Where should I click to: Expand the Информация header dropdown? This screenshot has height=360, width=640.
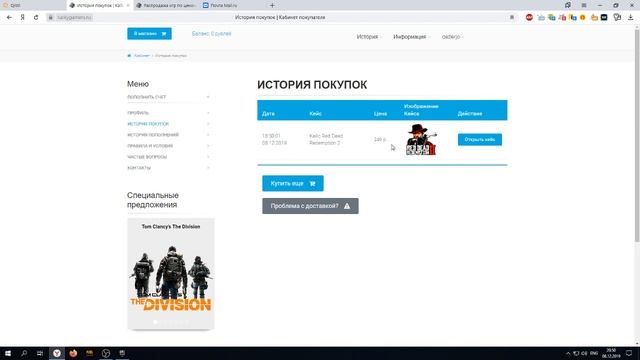[411, 37]
